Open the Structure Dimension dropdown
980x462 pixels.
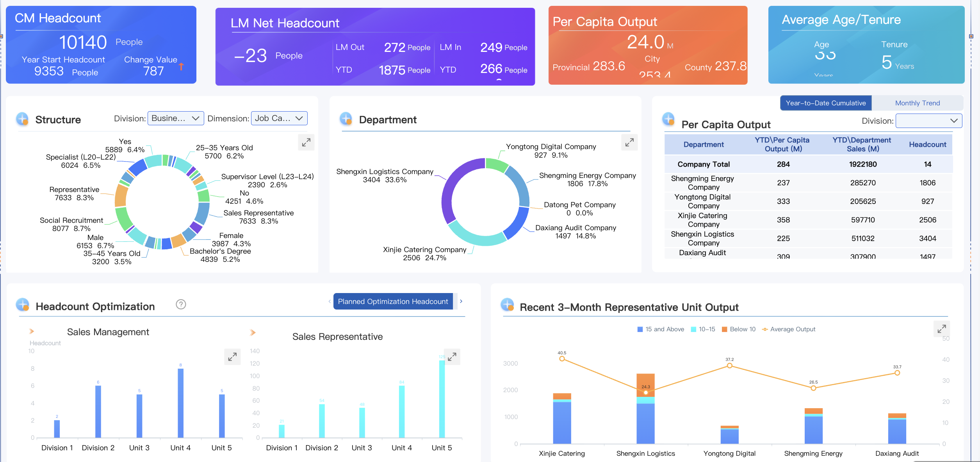(279, 118)
